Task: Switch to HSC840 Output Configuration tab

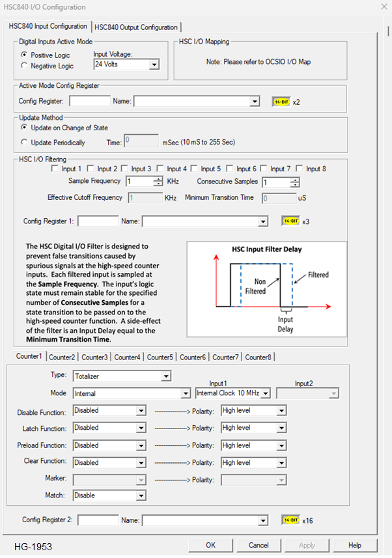Action: [x=136, y=27]
